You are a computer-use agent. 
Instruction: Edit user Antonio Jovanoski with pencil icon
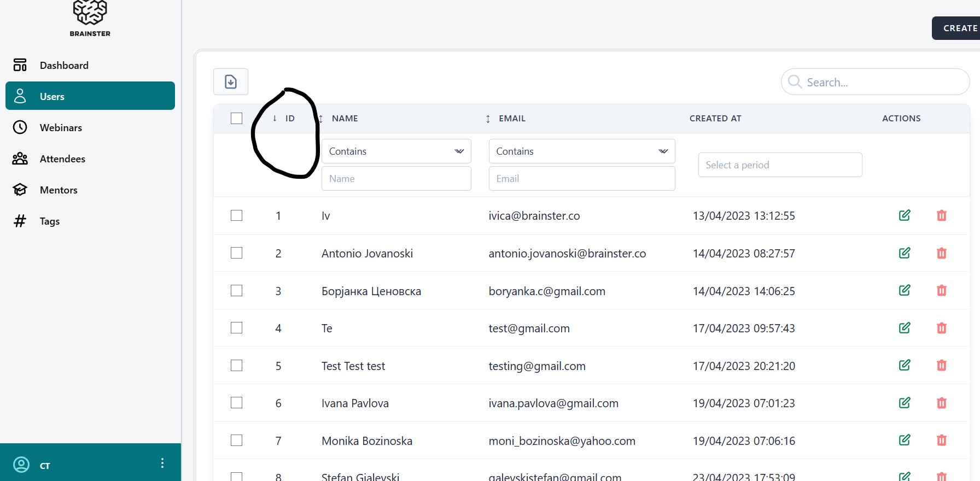coord(905,253)
